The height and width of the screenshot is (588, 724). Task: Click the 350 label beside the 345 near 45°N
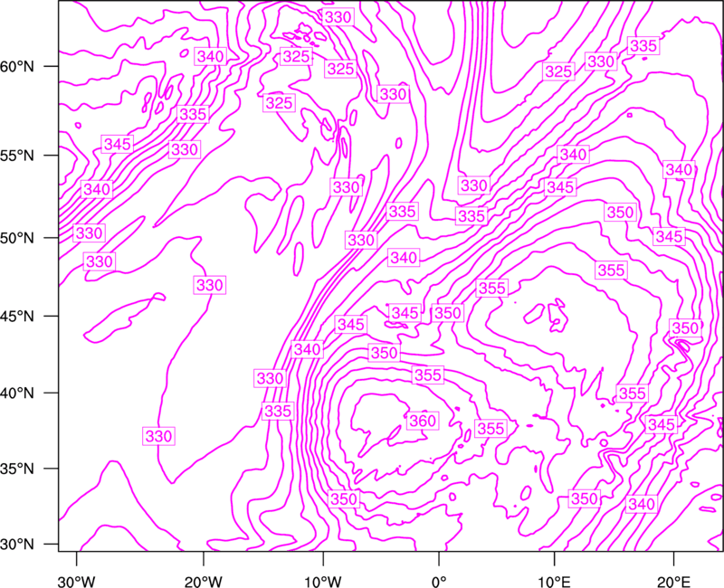[447, 313]
